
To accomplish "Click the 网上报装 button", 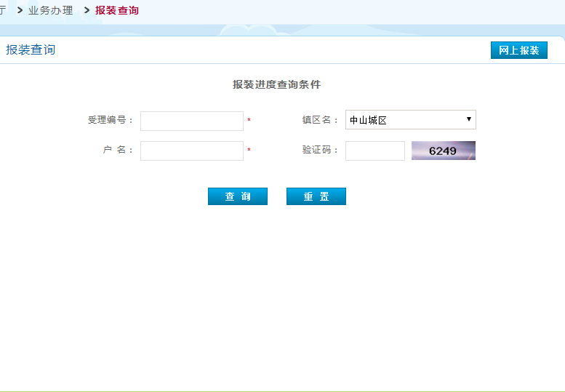I will coord(518,50).
